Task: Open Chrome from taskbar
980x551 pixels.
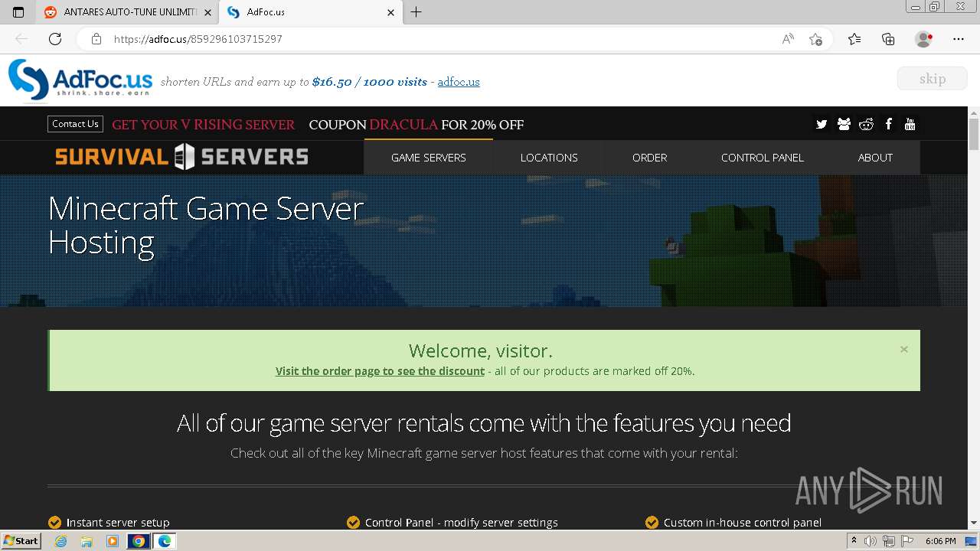Action: point(139,541)
